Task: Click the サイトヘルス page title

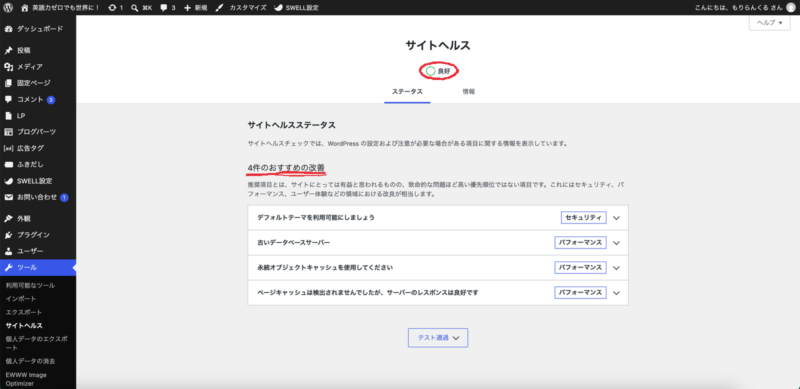Action: (x=438, y=45)
